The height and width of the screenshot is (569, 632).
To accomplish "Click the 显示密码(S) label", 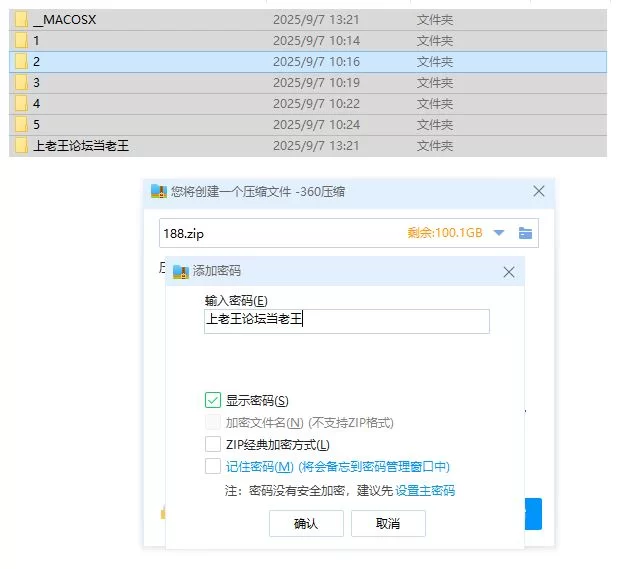I will [257, 401].
